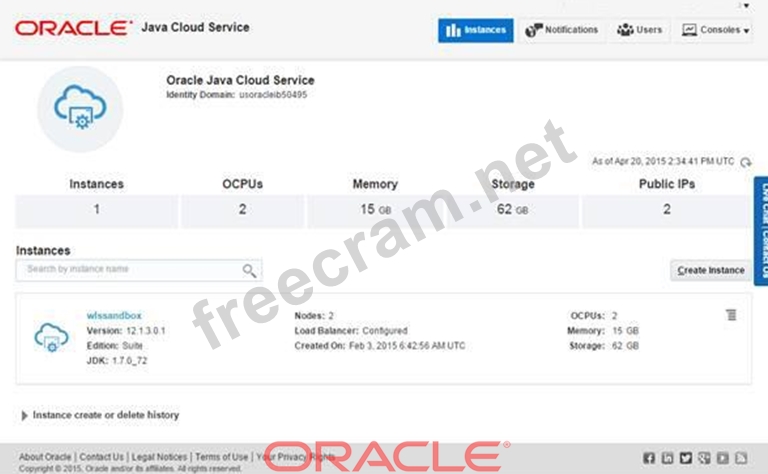Image resolution: width=768 pixels, height=474 pixels.
Task: Click the Public IPs summary tile value
Action: click(667, 211)
